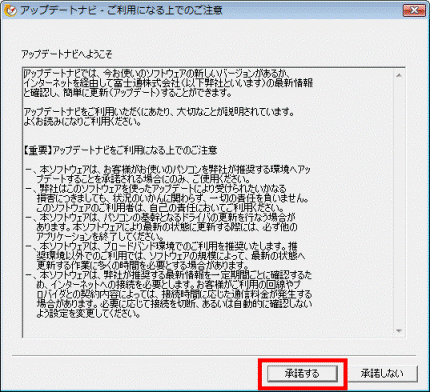Click the line よくお読みになりご利用ください。
430x392 pixels.
pyautogui.click(x=82, y=121)
